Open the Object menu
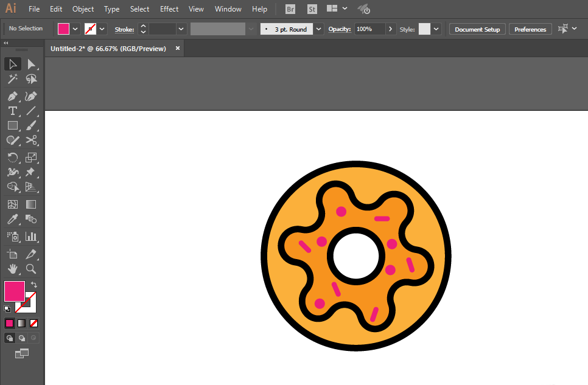The image size is (588, 385). [83, 9]
